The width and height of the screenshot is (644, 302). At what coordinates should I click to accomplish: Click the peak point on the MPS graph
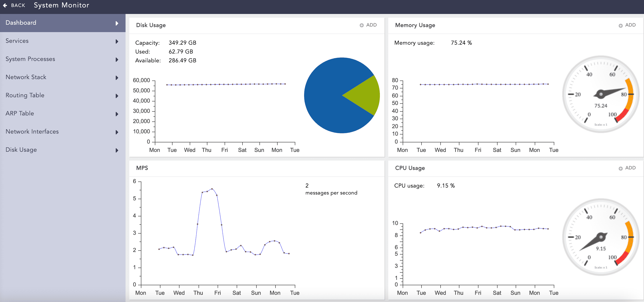(212, 189)
